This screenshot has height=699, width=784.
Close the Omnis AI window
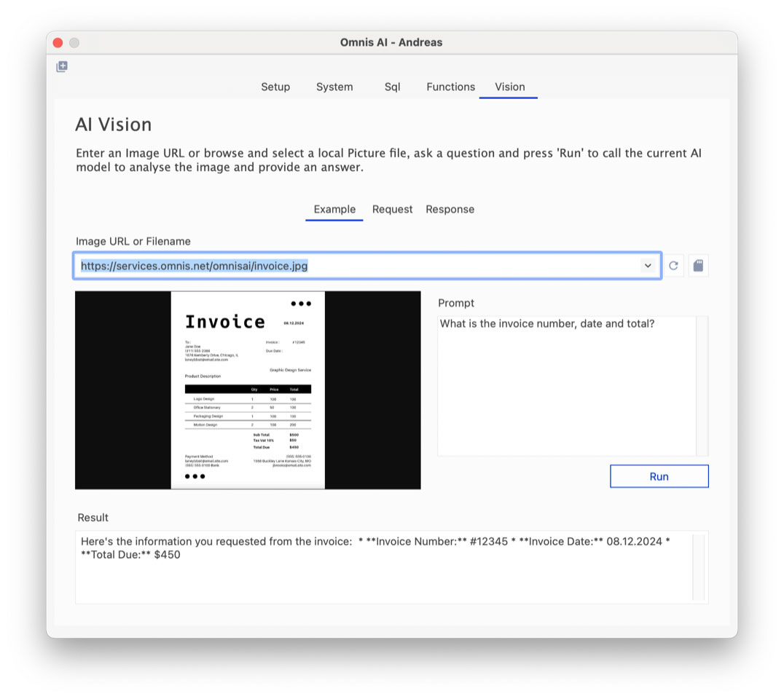click(x=58, y=43)
